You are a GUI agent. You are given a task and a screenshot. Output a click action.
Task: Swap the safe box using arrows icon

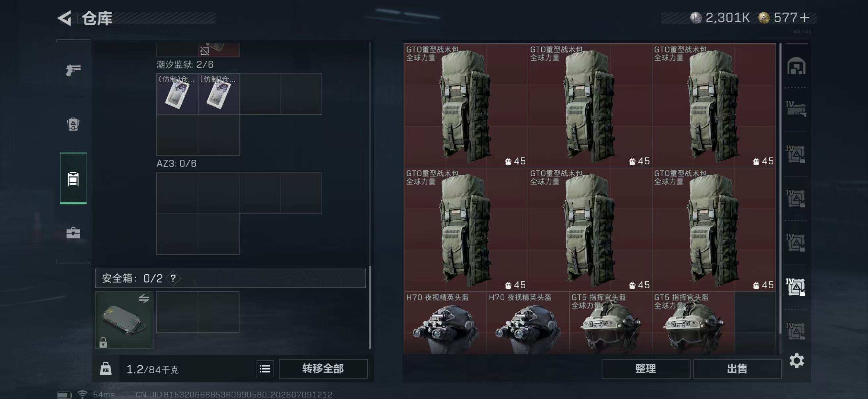click(x=144, y=298)
